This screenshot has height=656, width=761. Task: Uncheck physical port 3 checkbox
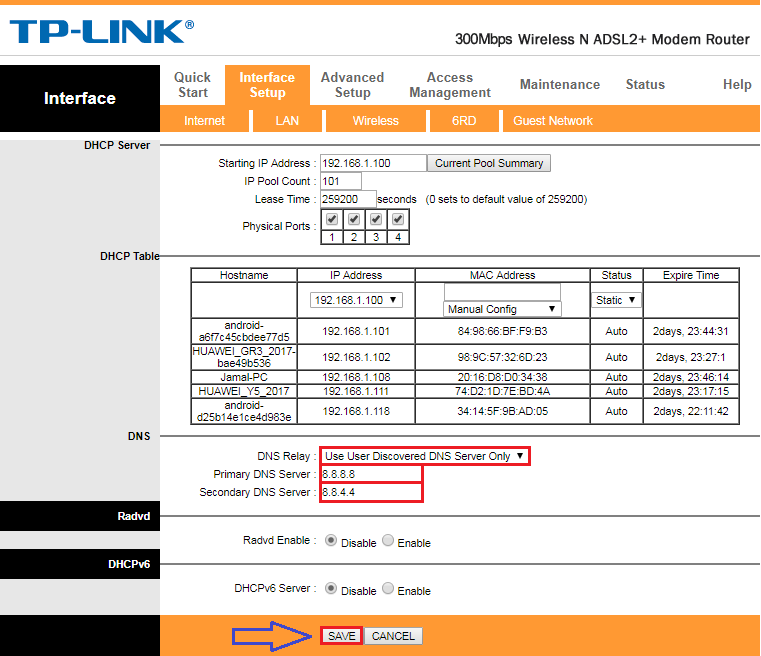376,219
